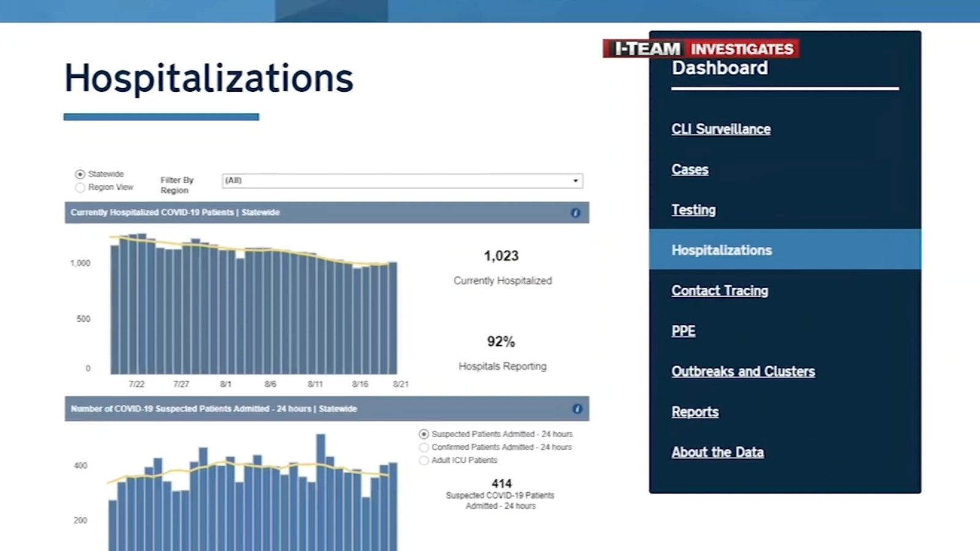Image resolution: width=980 pixels, height=551 pixels.
Task: Click About the Data link
Action: (717, 452)
